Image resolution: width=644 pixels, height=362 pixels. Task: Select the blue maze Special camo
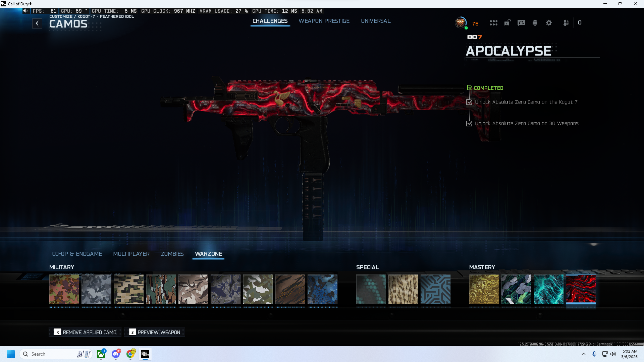(436, 289)
